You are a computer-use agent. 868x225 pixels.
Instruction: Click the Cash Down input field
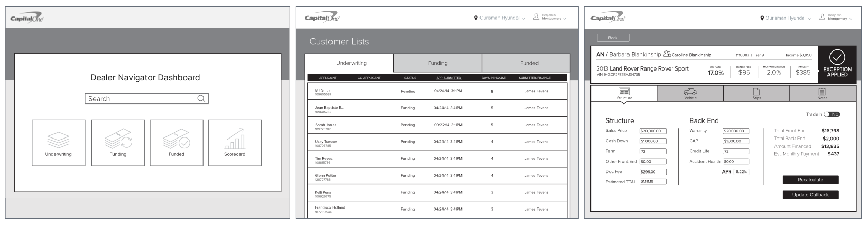coord(653,141)
